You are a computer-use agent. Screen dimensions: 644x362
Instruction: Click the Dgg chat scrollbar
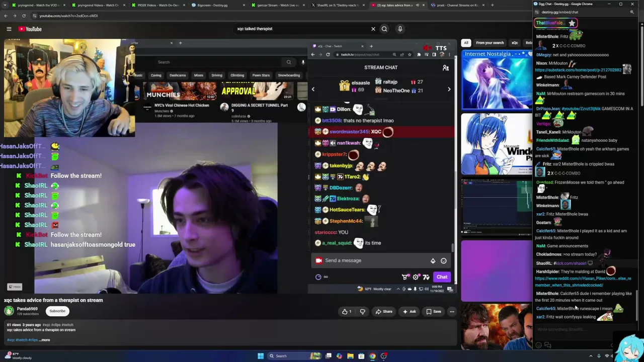click(637, 305)
